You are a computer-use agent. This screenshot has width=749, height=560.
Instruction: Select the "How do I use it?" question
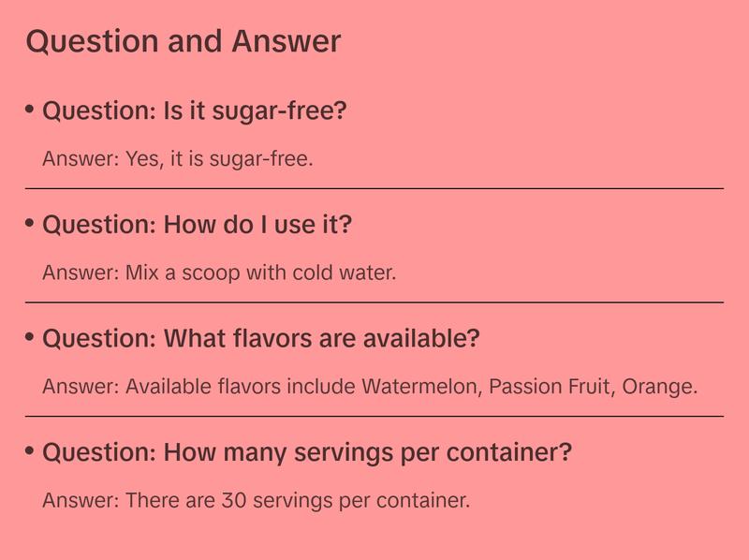coord(198,226)
